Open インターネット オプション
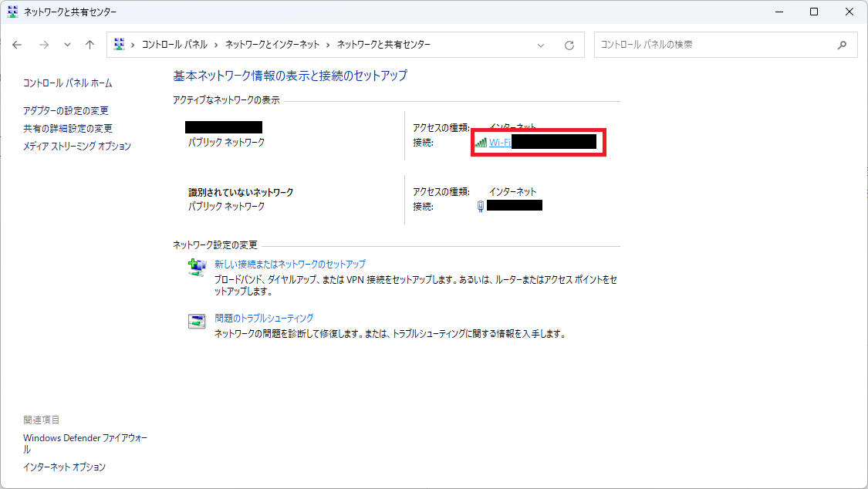This screenshot has height=489, width=868. coord(64,467)
